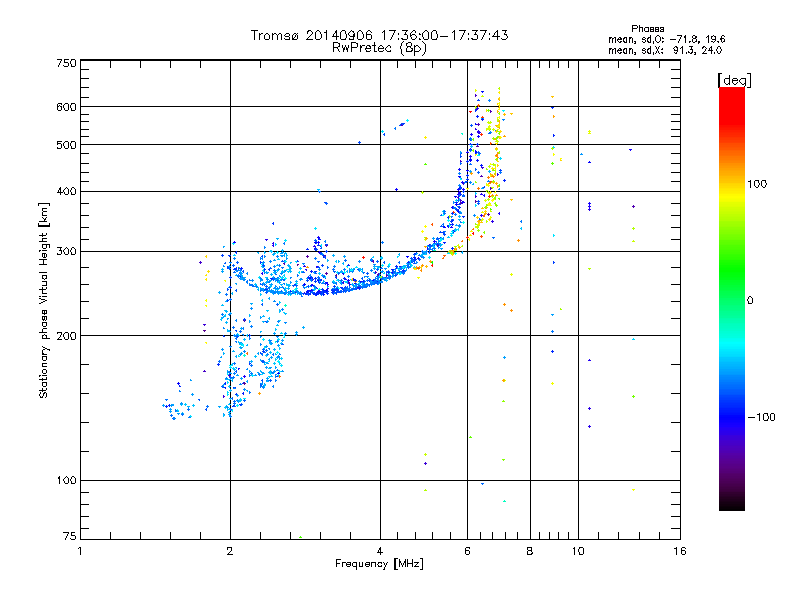Click x-axis tick label '1'

80,551
